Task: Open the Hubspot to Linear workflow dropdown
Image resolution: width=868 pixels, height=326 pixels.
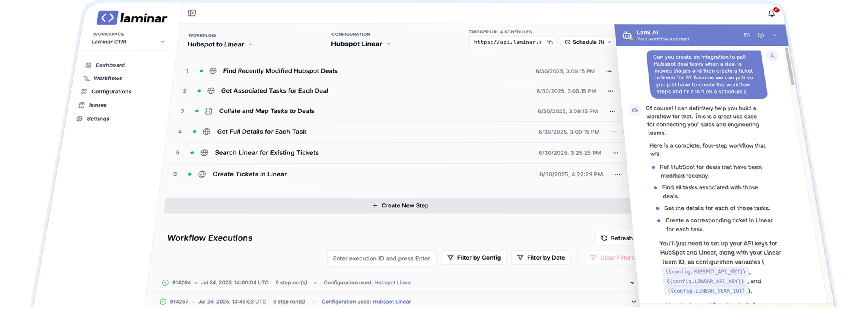Action: tap(220, 44)
